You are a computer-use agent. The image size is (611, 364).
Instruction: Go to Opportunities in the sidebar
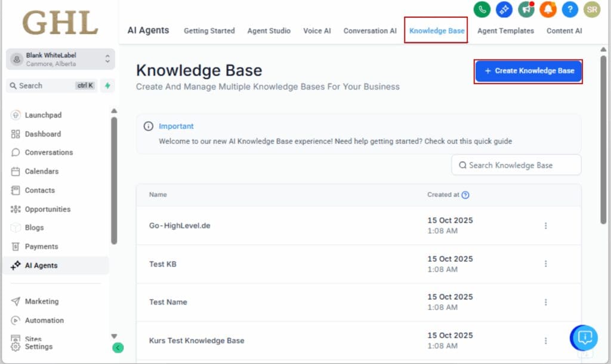click(x=48, y=209)
